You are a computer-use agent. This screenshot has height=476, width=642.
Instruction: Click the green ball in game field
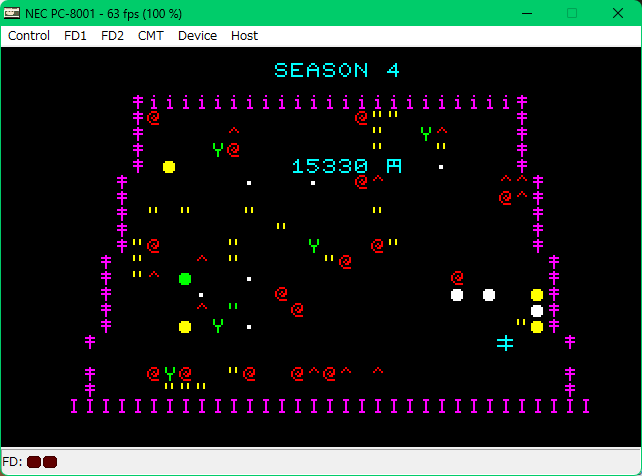pos(185,279)
